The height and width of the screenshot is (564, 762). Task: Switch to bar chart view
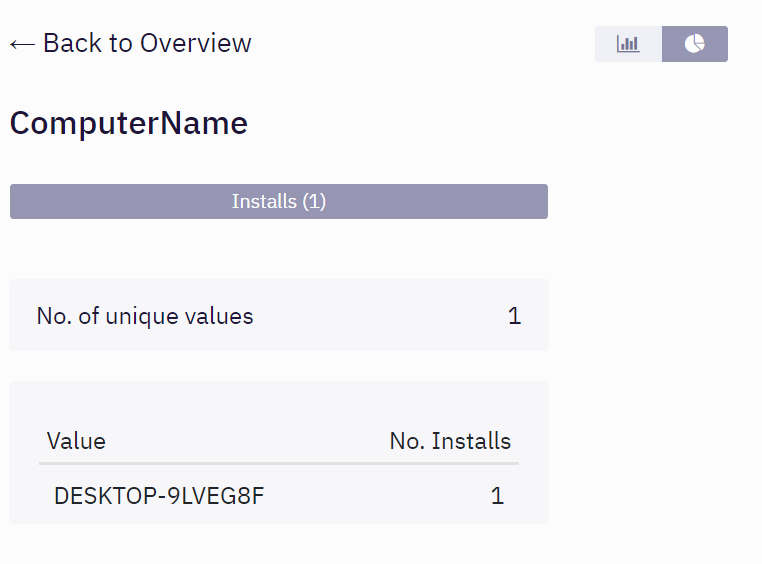(628, 44)
